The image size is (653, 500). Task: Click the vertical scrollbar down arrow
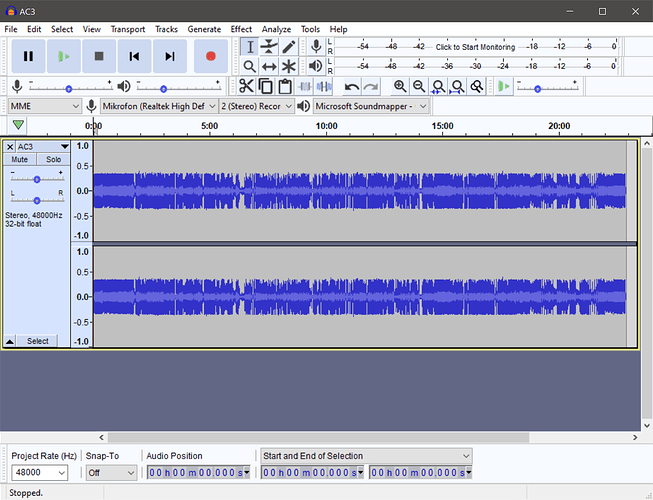click(x=647, y=425)
